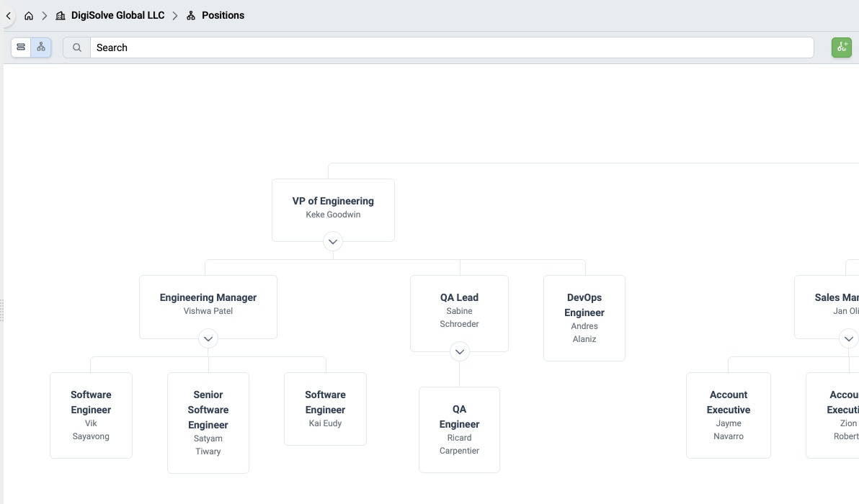Screen dimensions: 859x504
Task: Switch to org chart view
Action: coord(41,48)
